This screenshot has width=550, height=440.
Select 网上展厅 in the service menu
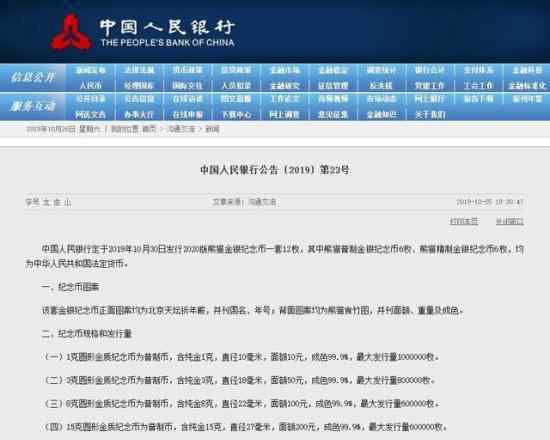tap(430, 99)
